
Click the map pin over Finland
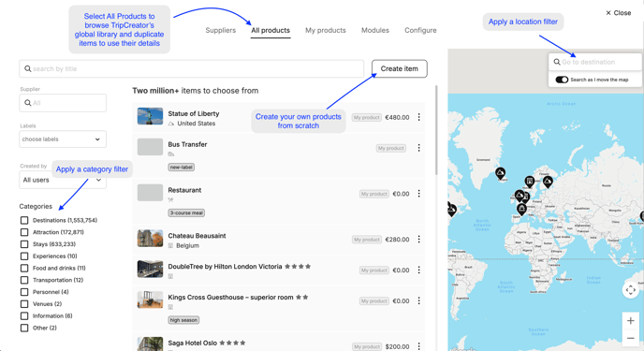(x=548, y=181)
